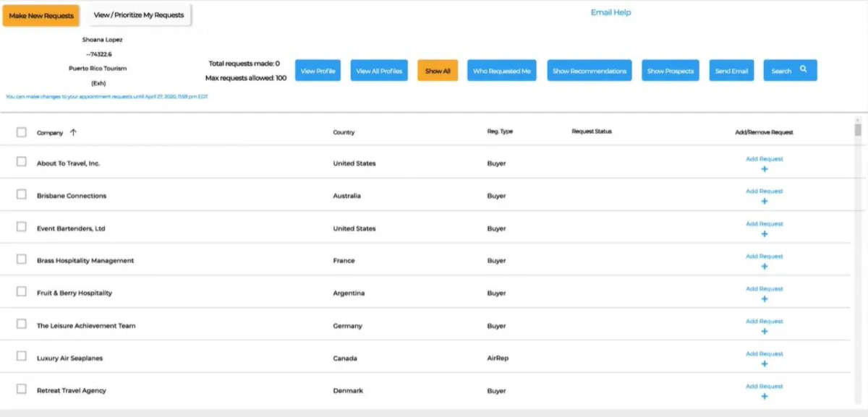Click the Search button label
868x417 pixels.
[x=781, y=71]
